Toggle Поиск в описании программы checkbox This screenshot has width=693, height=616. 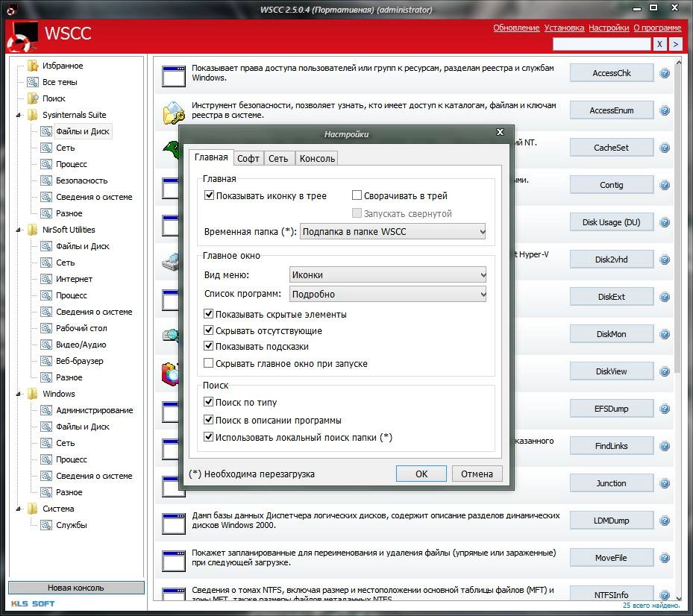coord(208,419)
